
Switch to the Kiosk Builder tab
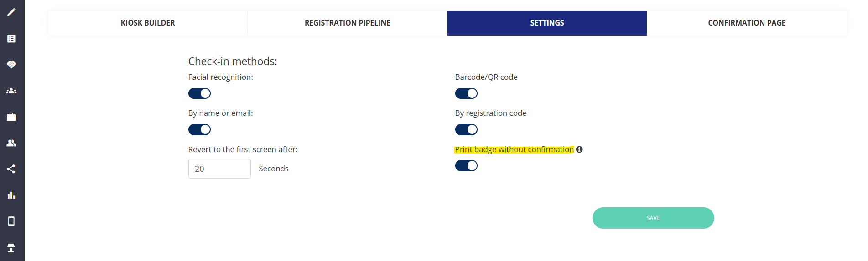click(148, 23)
